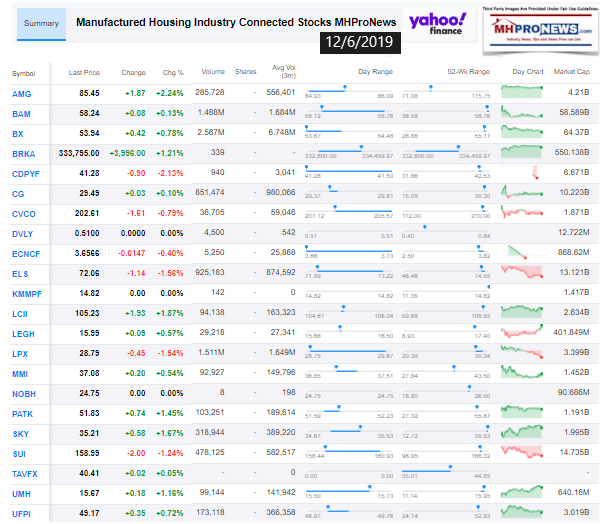Image resolution: width=603 pixels, height=524 pixels.
Task: Select the CDPYF change value -0.90
Action: tap(136, 173)
